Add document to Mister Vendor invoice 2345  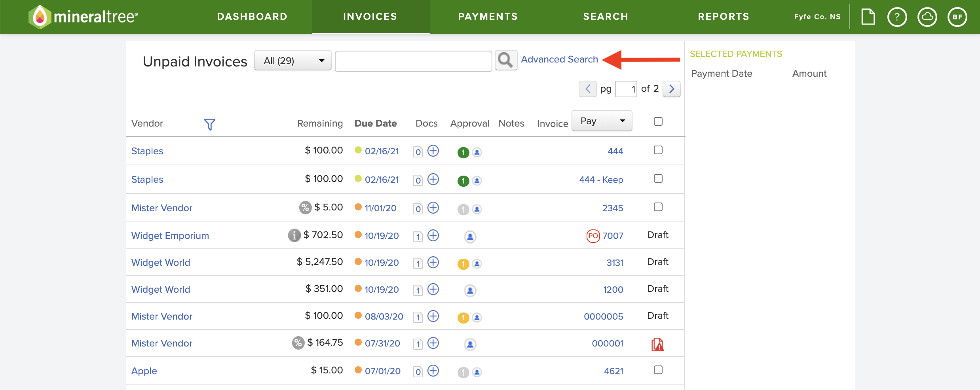[x=433, y=208]
